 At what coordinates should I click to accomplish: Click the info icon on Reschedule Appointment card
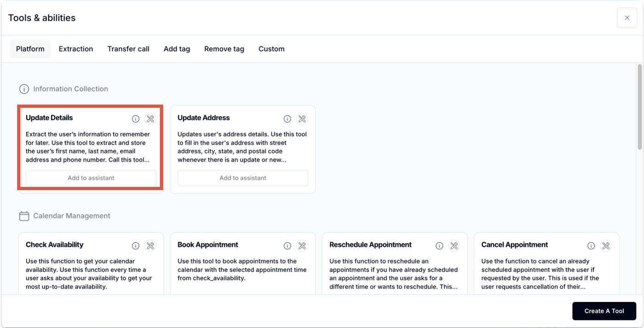pos(439,246)
